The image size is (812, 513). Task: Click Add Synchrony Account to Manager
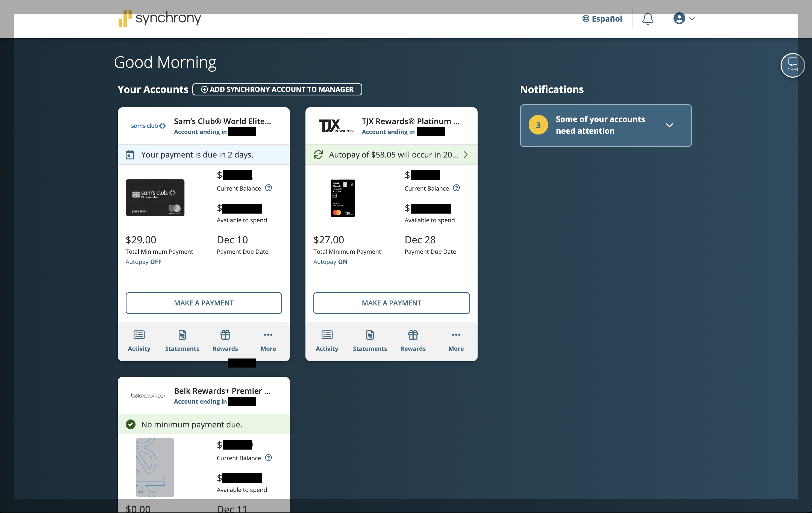(x=277, y=89)
